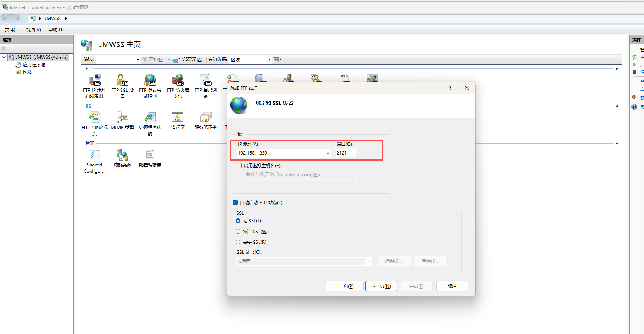Uncheck 自动启动 FTP 站点 checkbox
644x334 pixels.
pos(236,203)
